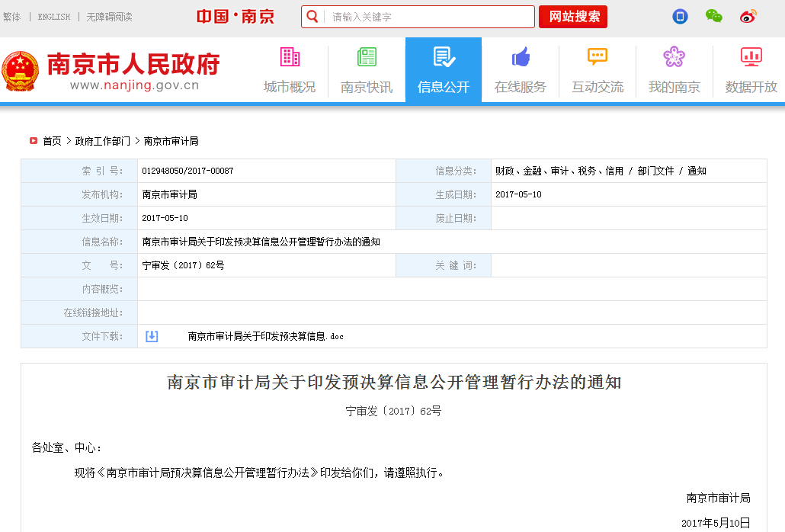Click the 互动交流 chat bubble icon
Screen dimensions: 785x532
point(598,57)
